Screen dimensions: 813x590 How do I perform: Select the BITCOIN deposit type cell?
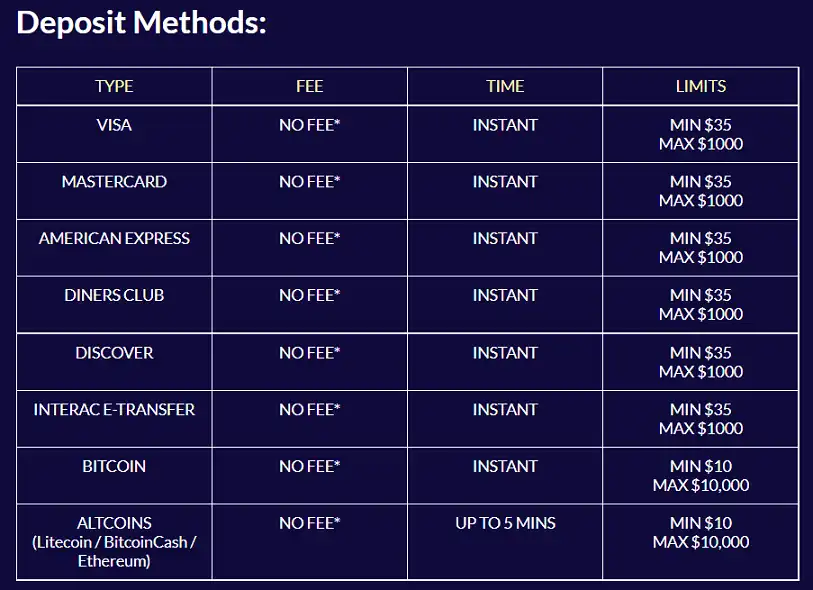114,467
